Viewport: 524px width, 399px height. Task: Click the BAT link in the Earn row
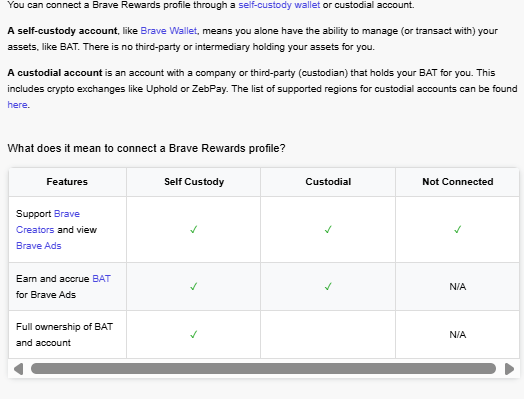(x=101, y=279)
